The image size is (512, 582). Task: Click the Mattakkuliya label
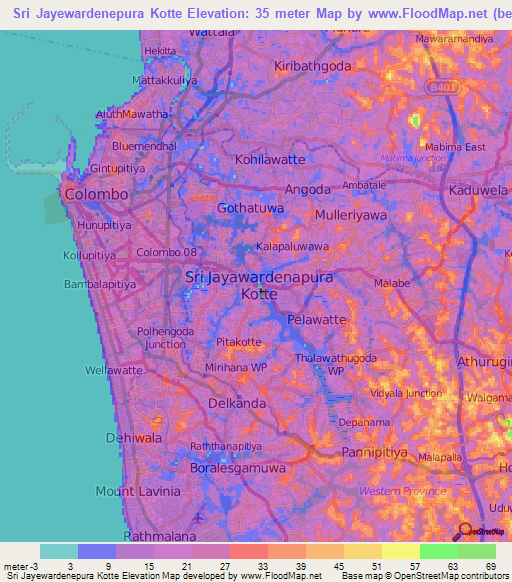pos(164,80)
